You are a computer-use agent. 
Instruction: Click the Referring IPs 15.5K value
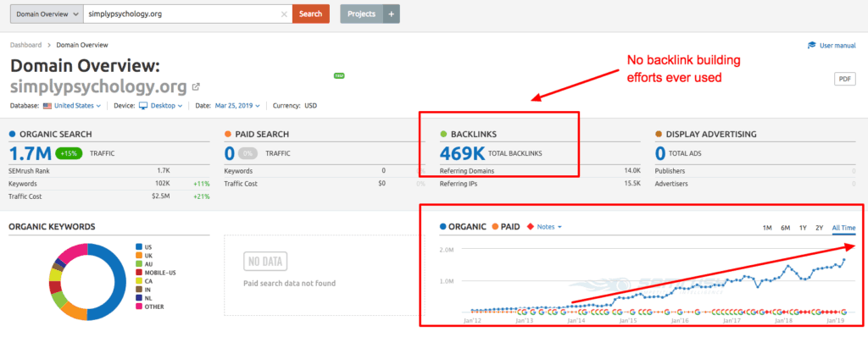(632, 184)
